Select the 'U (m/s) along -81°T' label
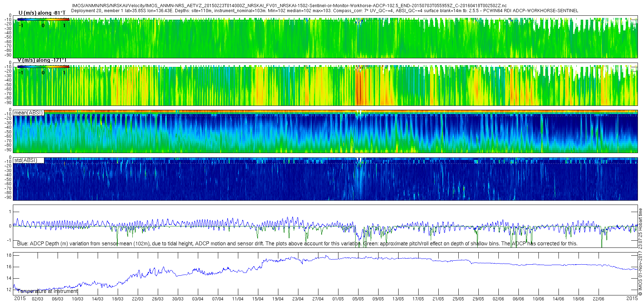 click(x=42, y=13)
